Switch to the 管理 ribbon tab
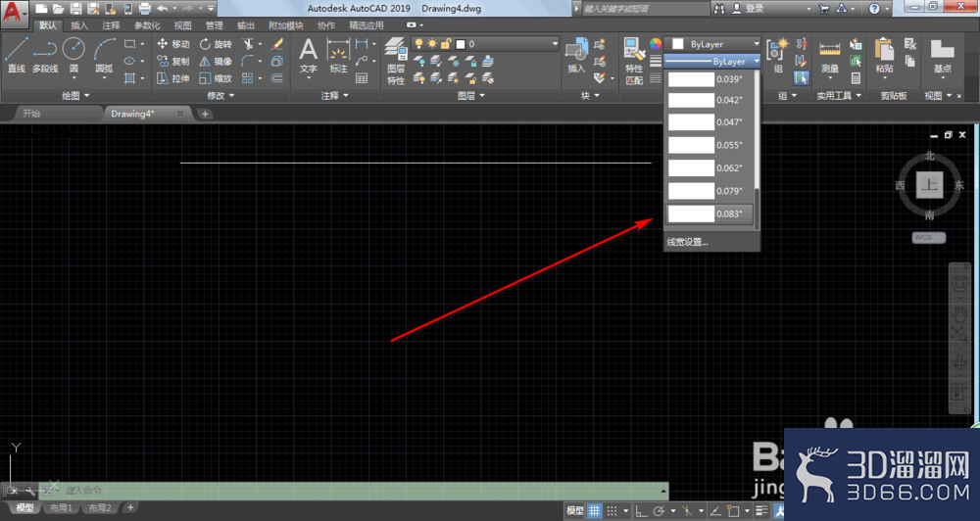This screenshot has height=521, width=980. 215,25
